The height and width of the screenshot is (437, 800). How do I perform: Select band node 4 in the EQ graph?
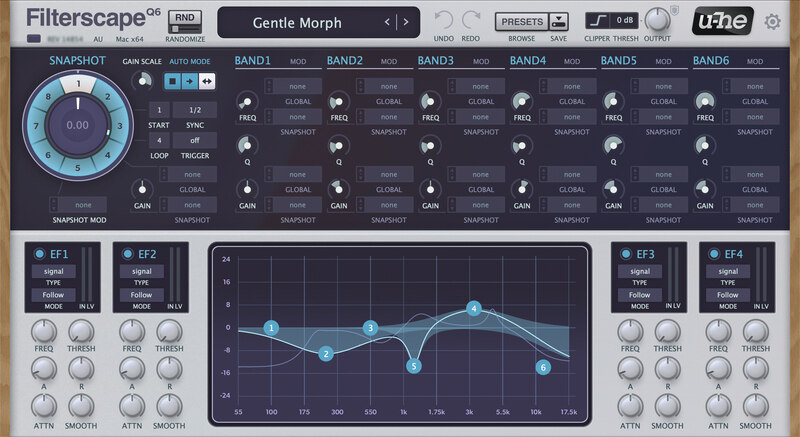pyautogui.click(x=474, y=308)
